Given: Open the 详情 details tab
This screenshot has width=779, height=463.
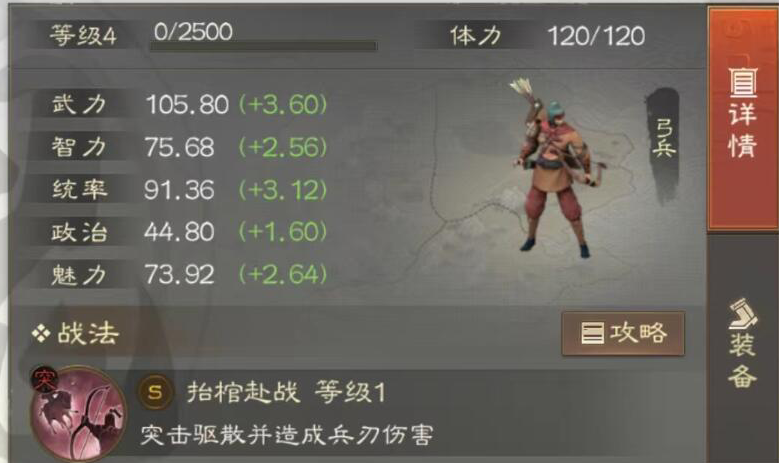Looking at the screenshot, I should [742, 119].
